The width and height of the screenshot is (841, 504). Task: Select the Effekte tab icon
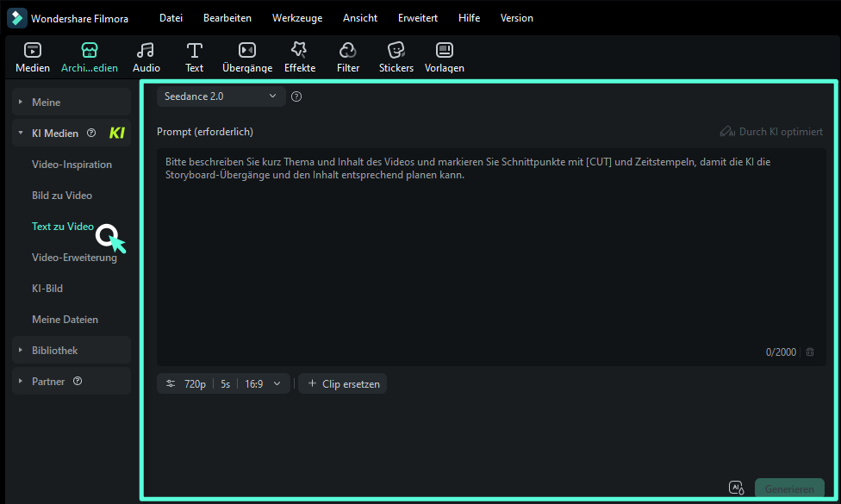299,51
